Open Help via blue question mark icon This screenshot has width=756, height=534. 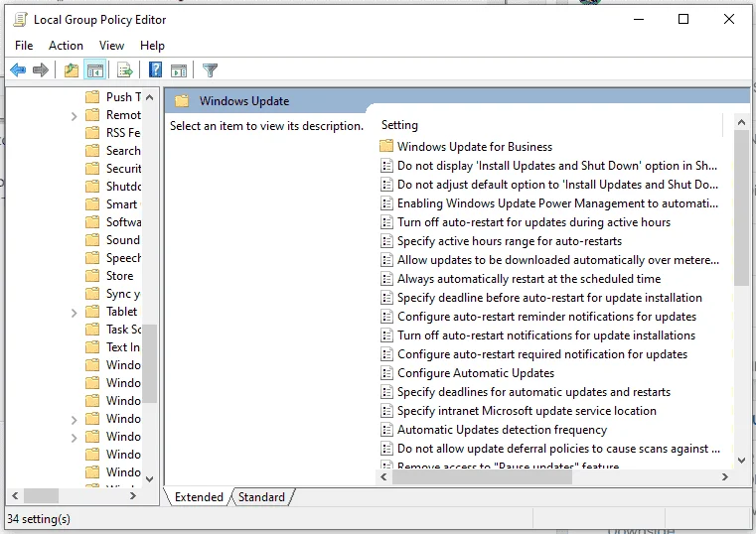tap(155, 70)
